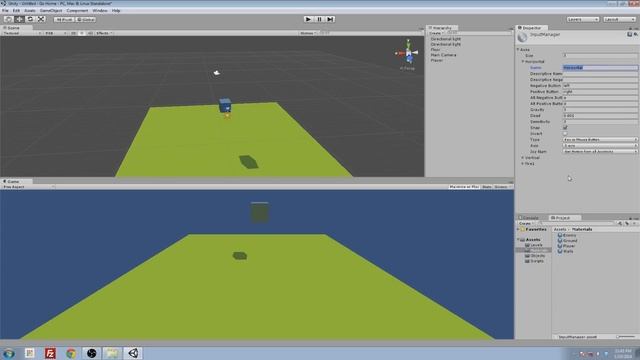Screen dimensions: 640x360
Task: Click the Pause button
Action: 319,19
